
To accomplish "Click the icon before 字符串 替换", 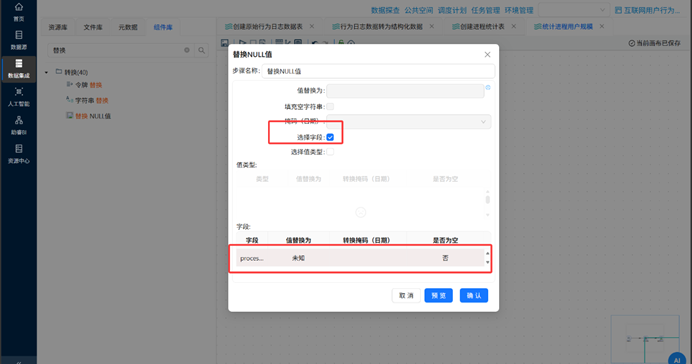I will pyautogui.click(x=69, y=100).
